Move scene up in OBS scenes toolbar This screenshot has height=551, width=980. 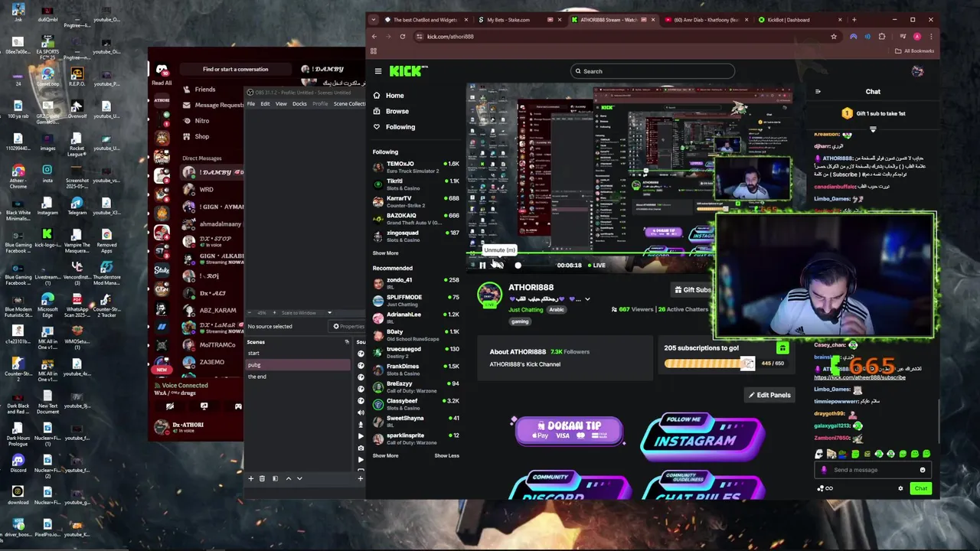click(x=289, y=478)
